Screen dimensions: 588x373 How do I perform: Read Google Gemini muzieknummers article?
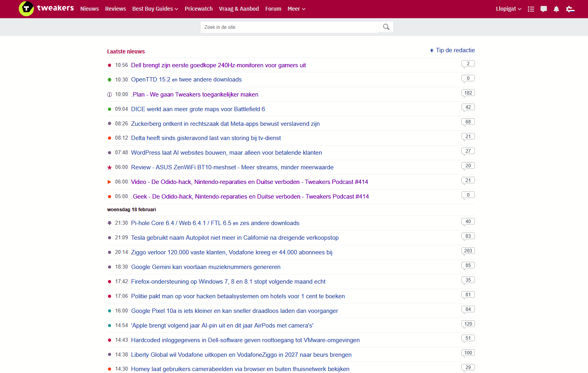[206, 267]
